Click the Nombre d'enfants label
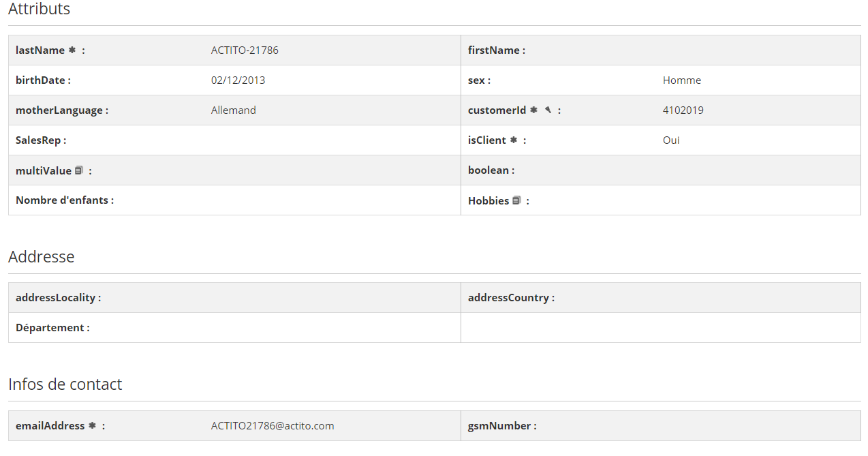The width and height of the screenshot is (868, 456). 64,200
